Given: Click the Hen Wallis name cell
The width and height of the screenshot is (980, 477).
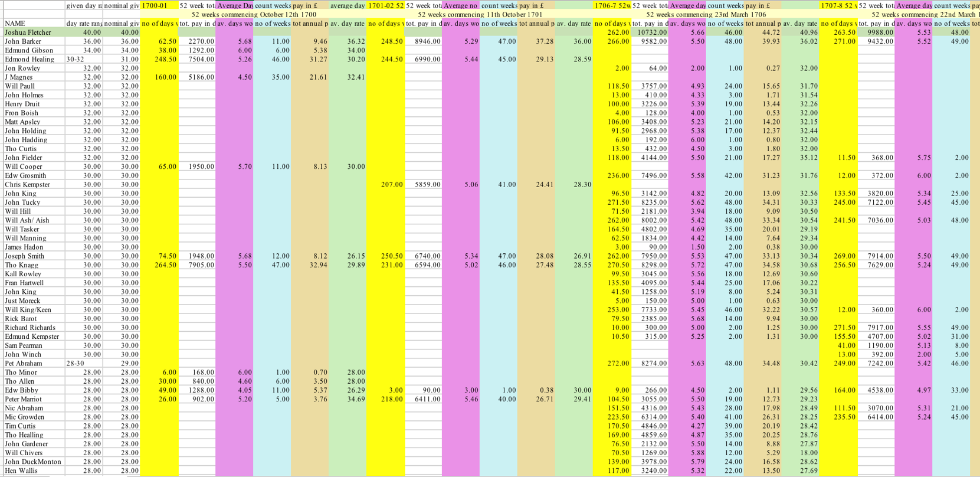Looking at the screenshot, I should pyautogui.click(x=21, y=471).
